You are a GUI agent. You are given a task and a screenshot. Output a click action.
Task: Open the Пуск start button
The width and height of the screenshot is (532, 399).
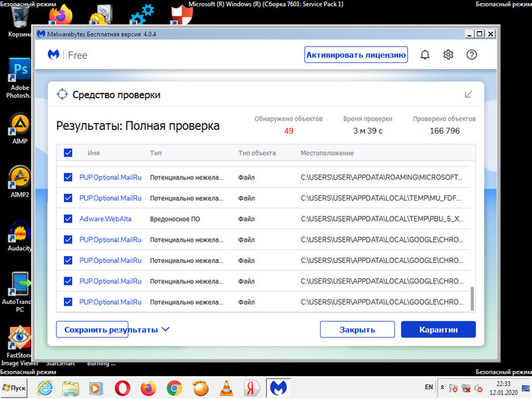[14, 388]
